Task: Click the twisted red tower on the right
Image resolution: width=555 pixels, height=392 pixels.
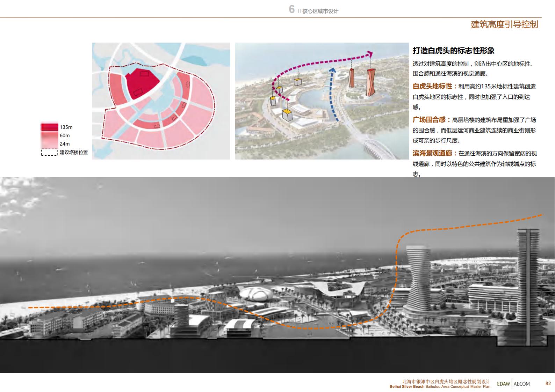Action: pos(370,82)
